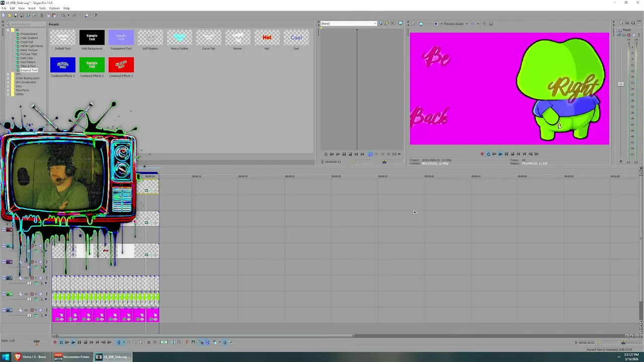Image resolution: width=644 pixels, height=362 pixels.
Task: Expand the HitFilm folder
Action: tap(8, 95)
